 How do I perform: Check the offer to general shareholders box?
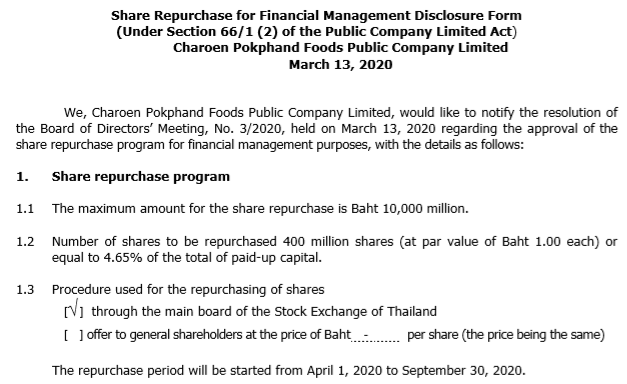point(74,335)
